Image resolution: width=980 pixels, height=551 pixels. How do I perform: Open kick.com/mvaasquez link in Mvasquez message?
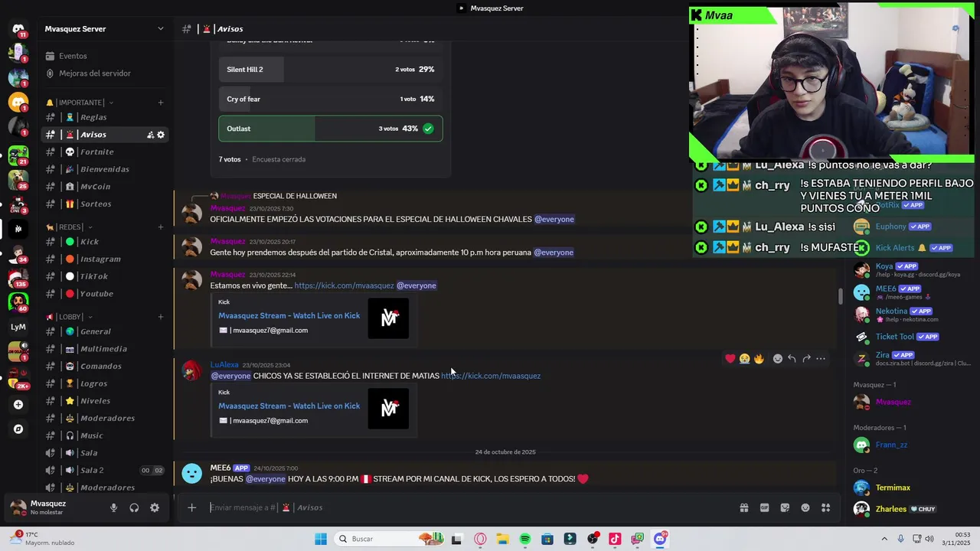point(344,285)
